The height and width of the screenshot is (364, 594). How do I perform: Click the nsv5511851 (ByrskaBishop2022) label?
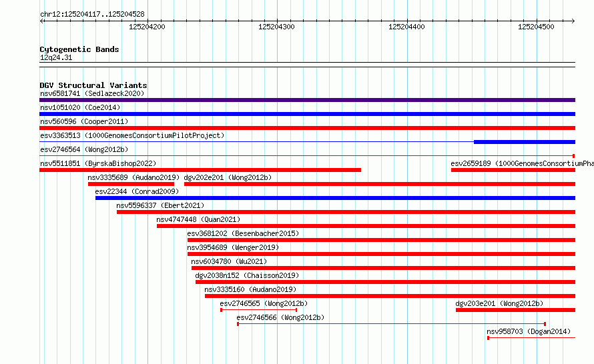(x=98, y=163)
